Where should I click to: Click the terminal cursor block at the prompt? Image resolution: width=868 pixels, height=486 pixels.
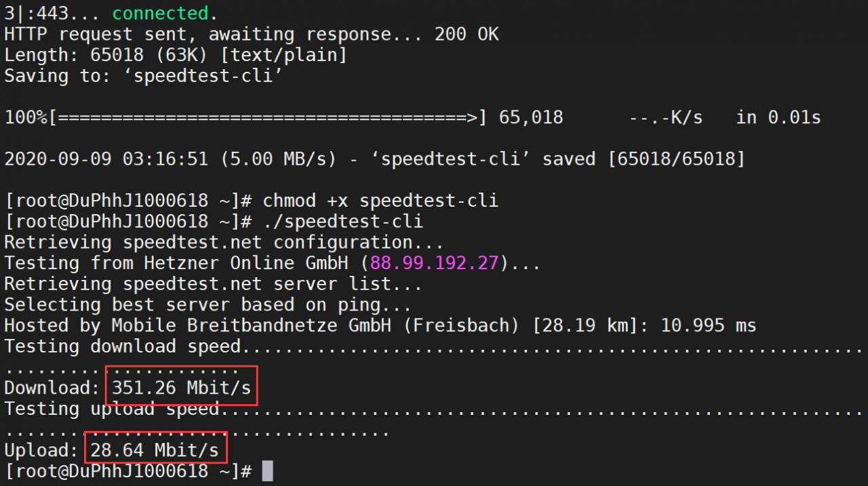click(x=267, y=470)
